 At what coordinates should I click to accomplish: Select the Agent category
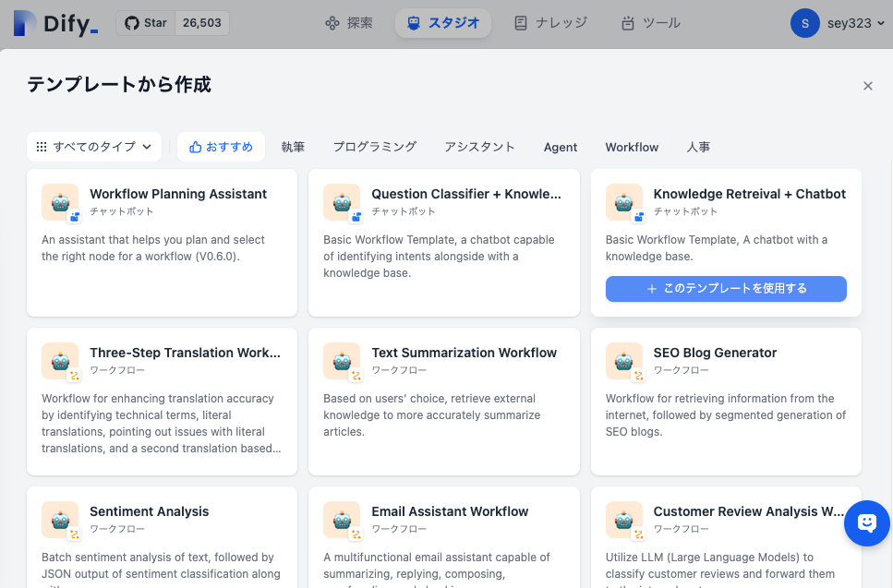point(561,147)
